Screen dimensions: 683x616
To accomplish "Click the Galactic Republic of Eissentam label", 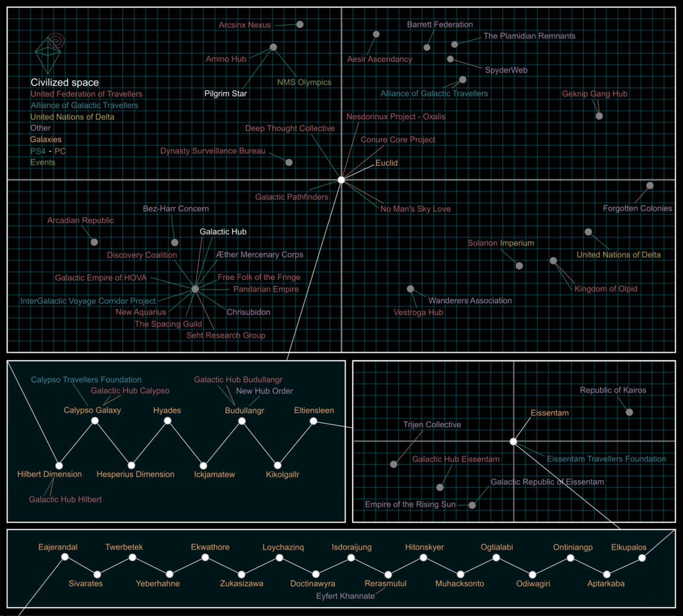I will click(547, 482).
